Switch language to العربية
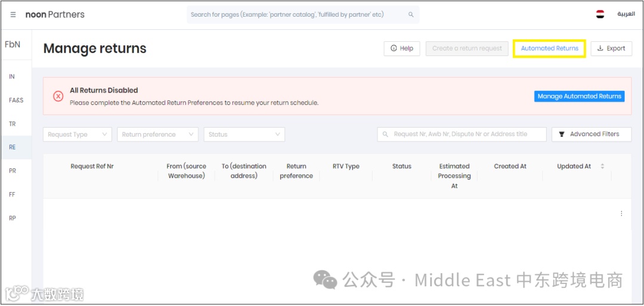This screenshot has height=306, width=644. [x=626, y=14]
